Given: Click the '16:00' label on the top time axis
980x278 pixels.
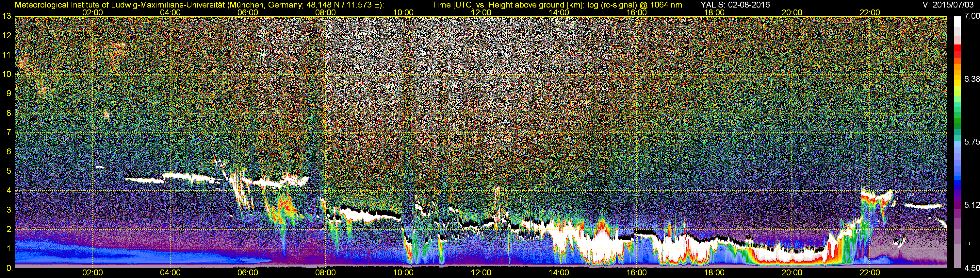Looking at the screenshot, I should [x=636, y=12].
